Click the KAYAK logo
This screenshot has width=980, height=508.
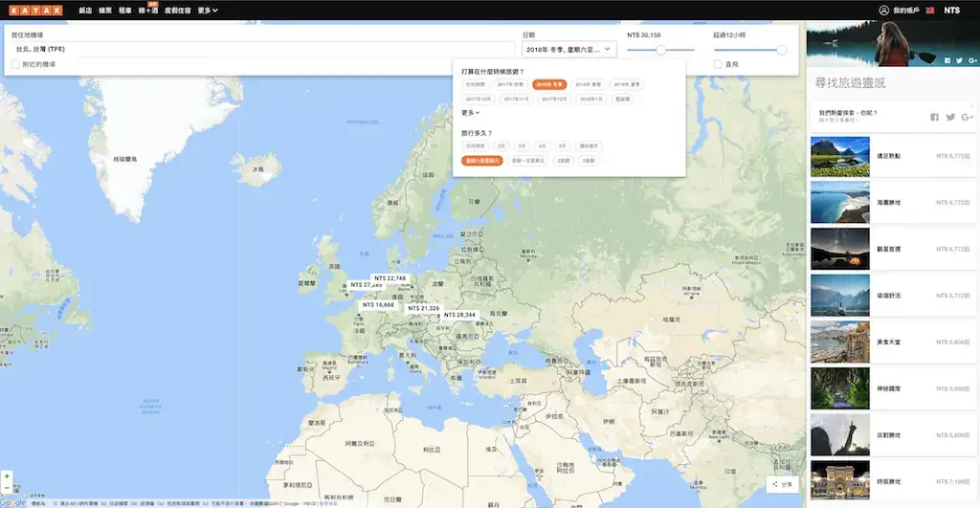[x=35, y=10]
